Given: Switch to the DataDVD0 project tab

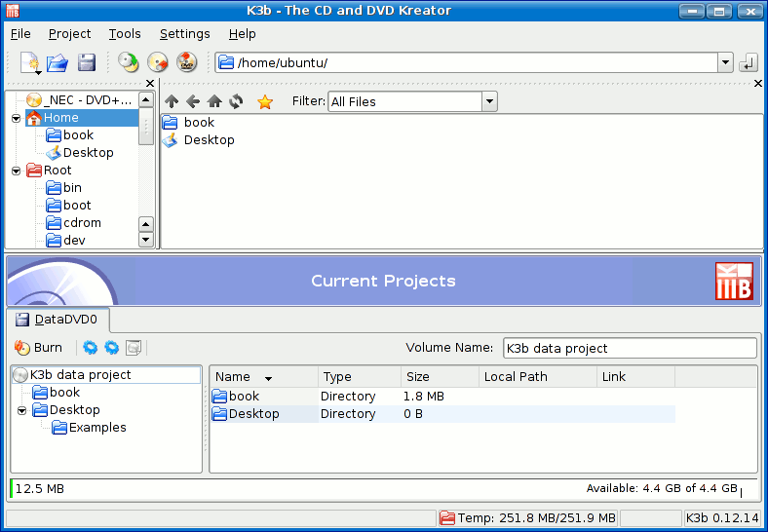Looking at the screenshot, I should [x=57, y=320].
